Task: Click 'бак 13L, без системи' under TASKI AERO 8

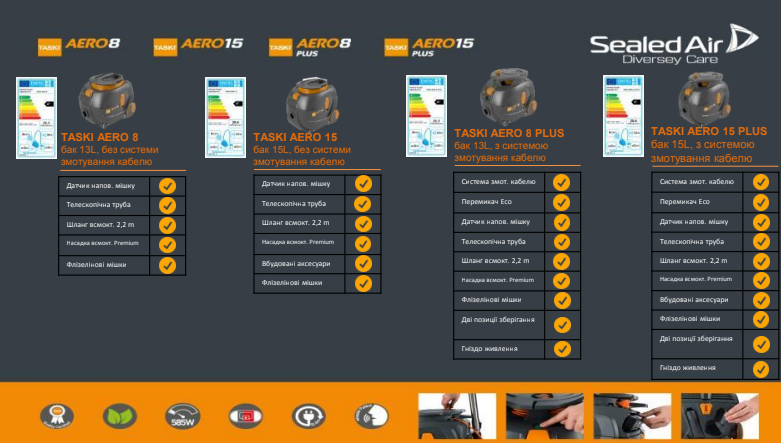Action: tap(110, 149)
